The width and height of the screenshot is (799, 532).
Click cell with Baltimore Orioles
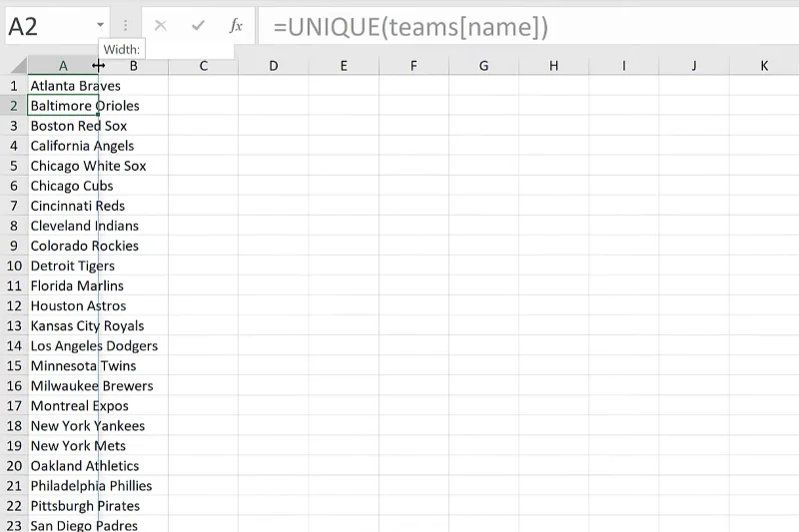(63, 106)
